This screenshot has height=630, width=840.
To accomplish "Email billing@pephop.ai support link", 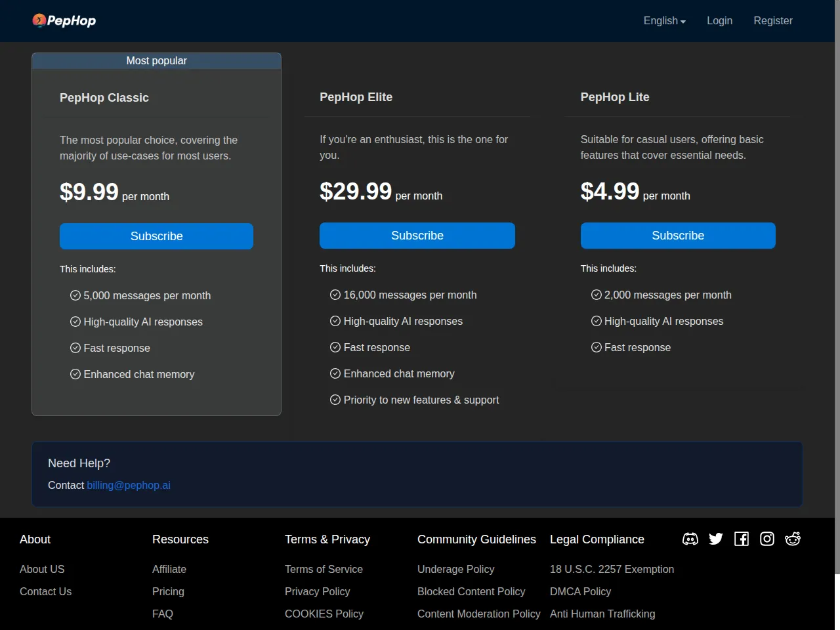I will pos(129,485).
